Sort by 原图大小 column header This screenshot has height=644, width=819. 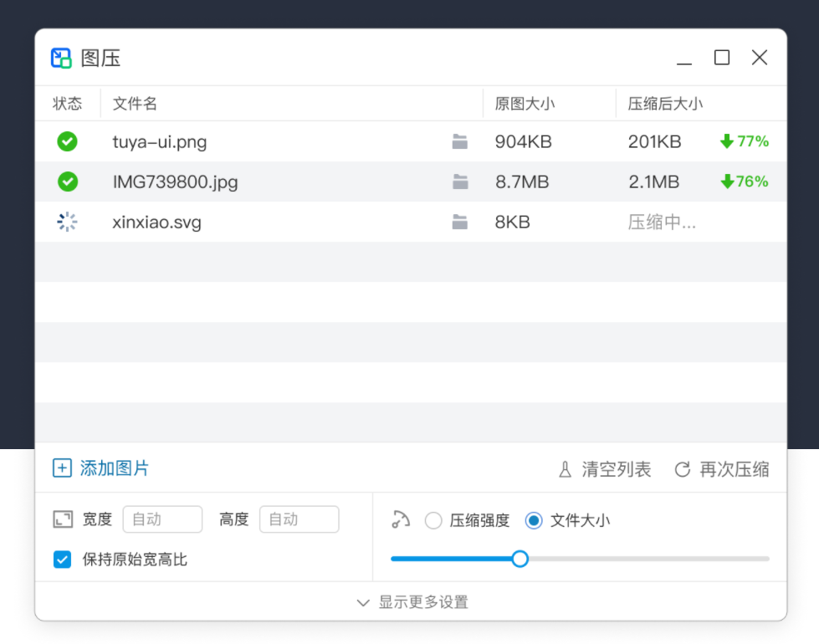pyautogui.click(x=525, y=104)
